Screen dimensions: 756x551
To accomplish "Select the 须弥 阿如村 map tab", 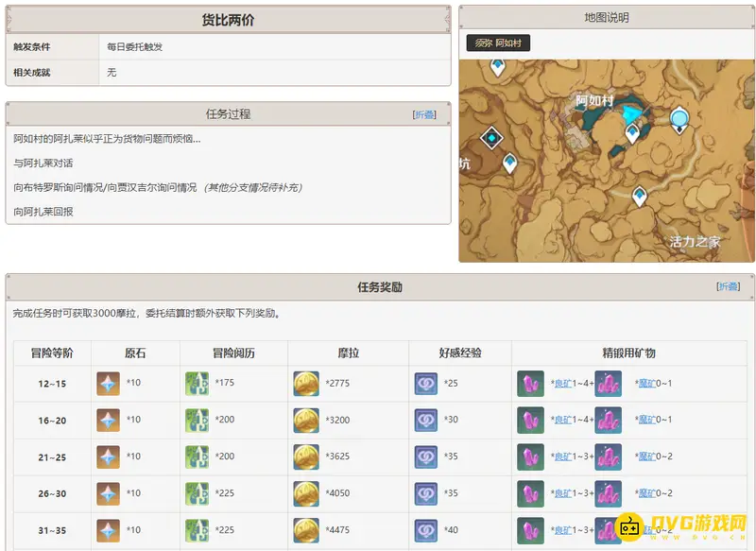I will point(498,43).
